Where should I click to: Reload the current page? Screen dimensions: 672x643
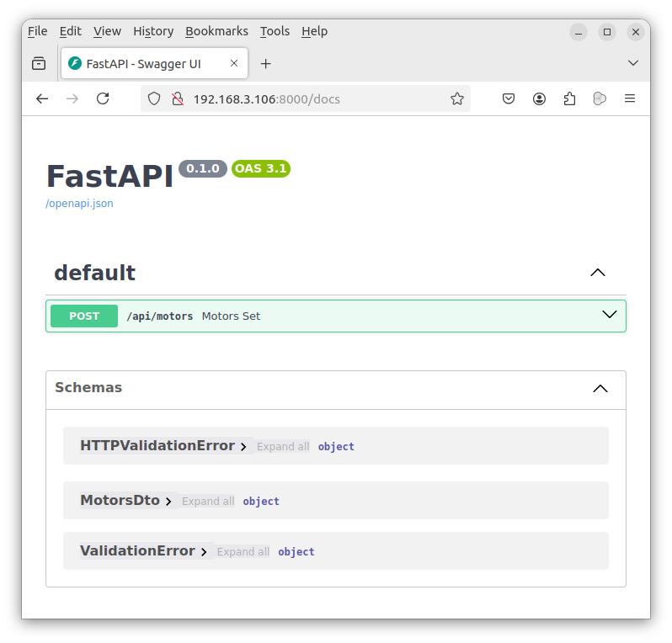pos(103,99)
